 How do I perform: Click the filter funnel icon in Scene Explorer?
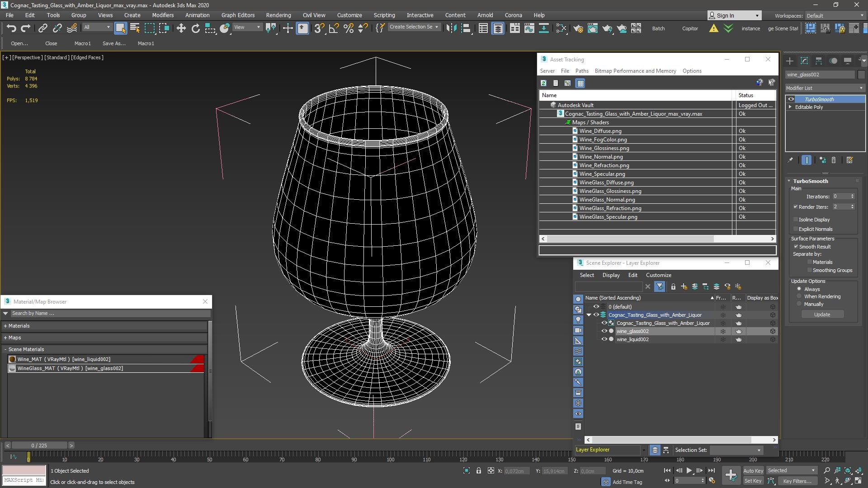coord(660,286)
